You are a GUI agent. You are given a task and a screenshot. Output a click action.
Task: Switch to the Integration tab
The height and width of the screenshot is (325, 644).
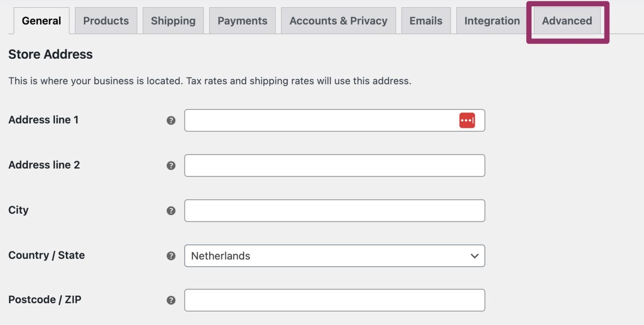point(491,21)
